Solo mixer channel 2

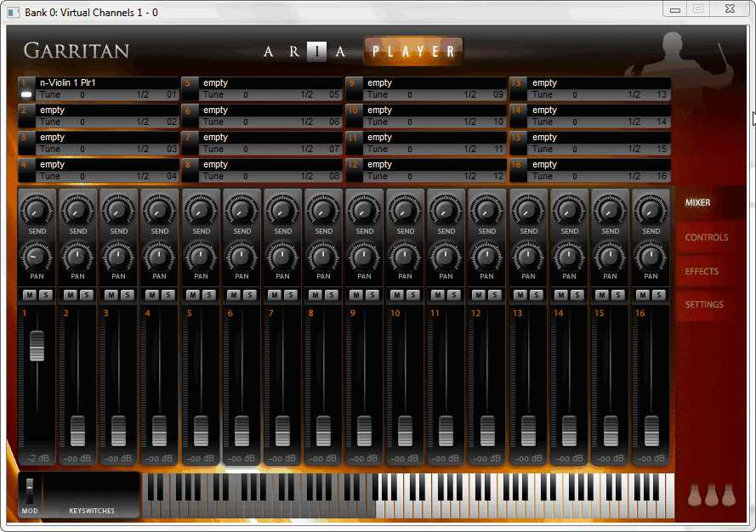point(85,295)
